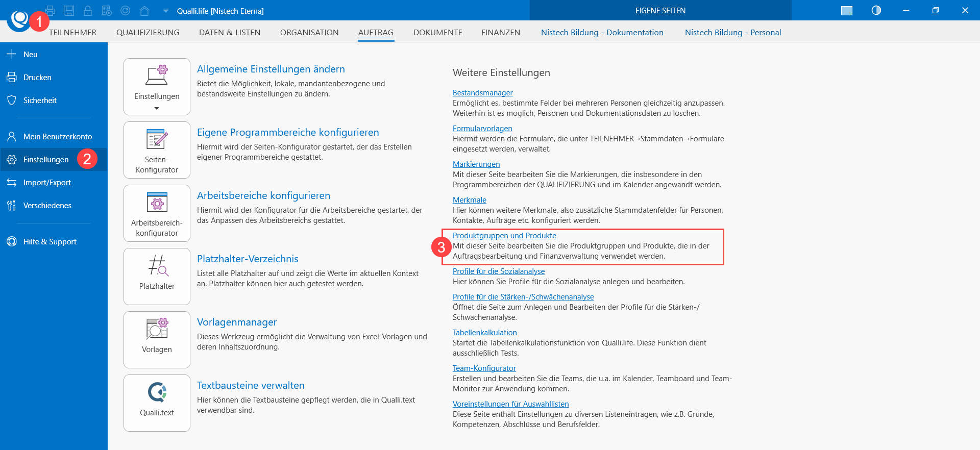Screen dimensions: 980x450
Task: Open the TEILNEHMER tab
Action: point(72,32)
